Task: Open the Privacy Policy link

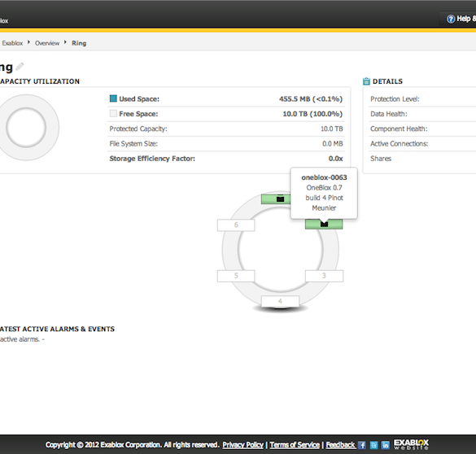Action: tap(242, 445)
